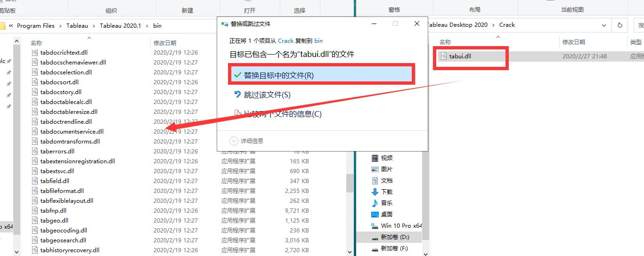Choose 跳过该文件(S) option
644x256 pixels.
[x=267, y=95]
